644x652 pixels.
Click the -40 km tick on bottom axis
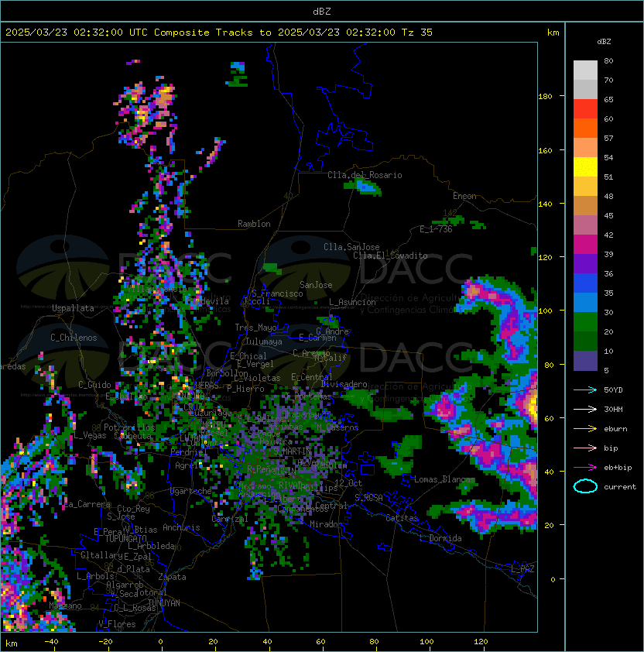52,642
